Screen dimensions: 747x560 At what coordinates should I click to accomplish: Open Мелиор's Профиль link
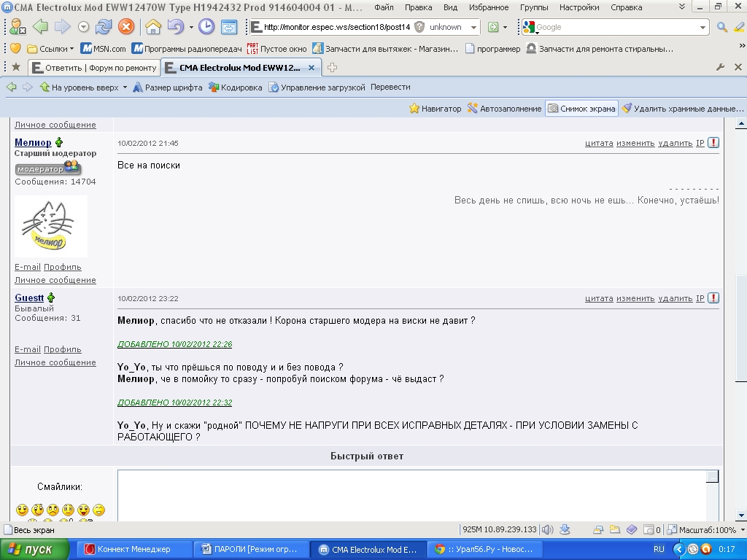[x=62, y=267]
